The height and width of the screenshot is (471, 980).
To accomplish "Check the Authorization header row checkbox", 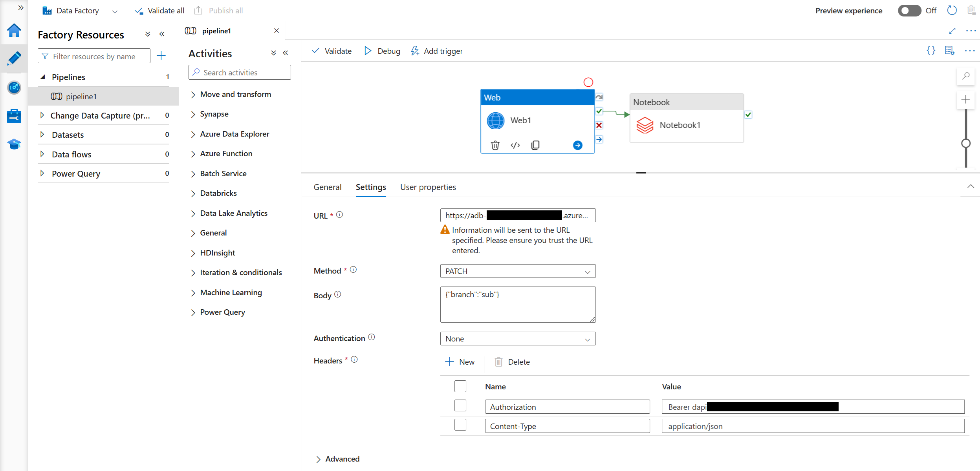I will pos(460,406).
